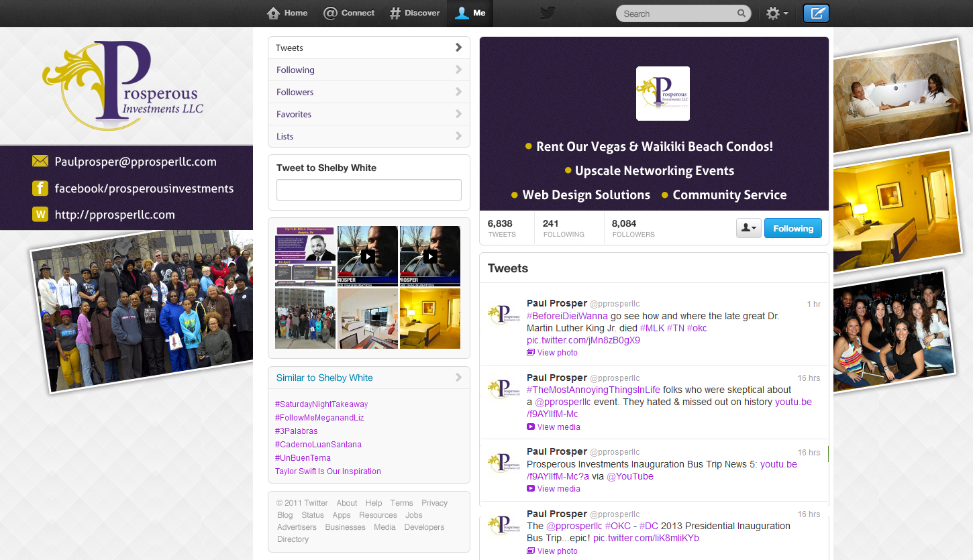Open the settings gear menu
Screen dimensions: 973x560
776,13
